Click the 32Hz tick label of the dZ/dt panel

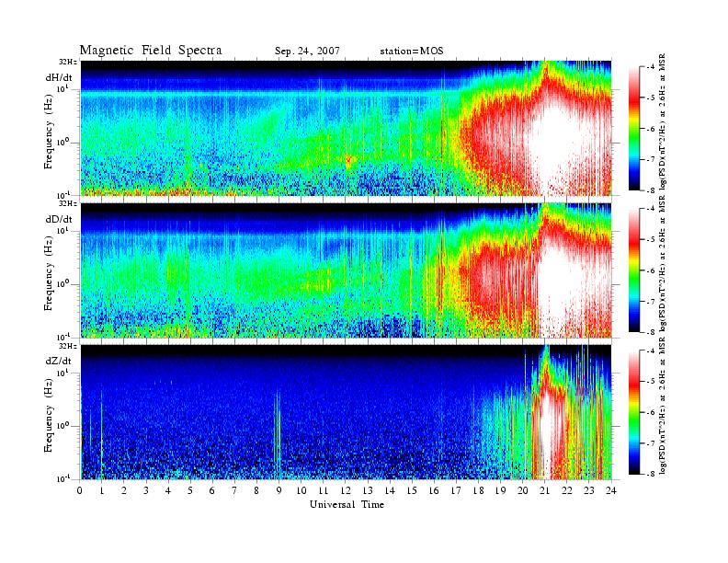(68, 346)
